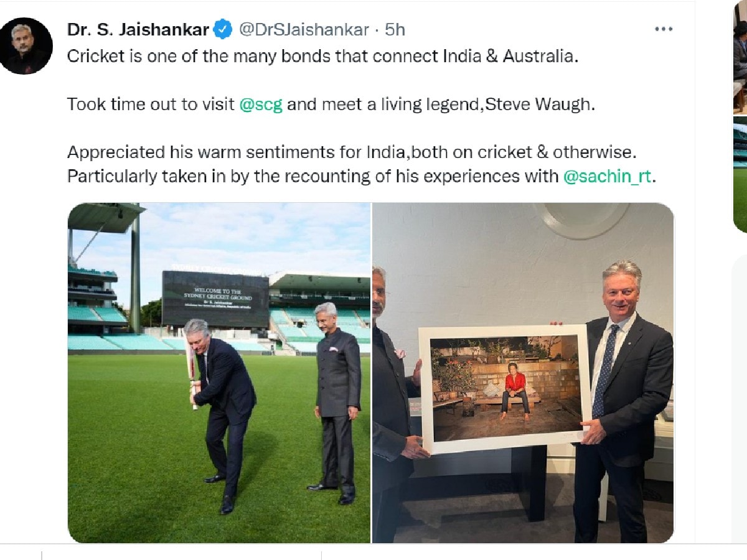Open the seated person thumbnail at right edge
Viewport: 747px width, 560px height.
pos(740,57)
